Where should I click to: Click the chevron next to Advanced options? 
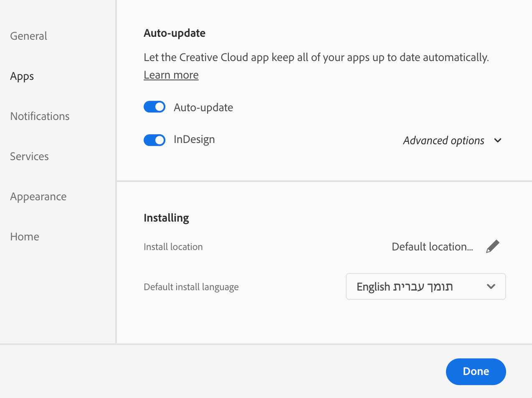[498, 140]
